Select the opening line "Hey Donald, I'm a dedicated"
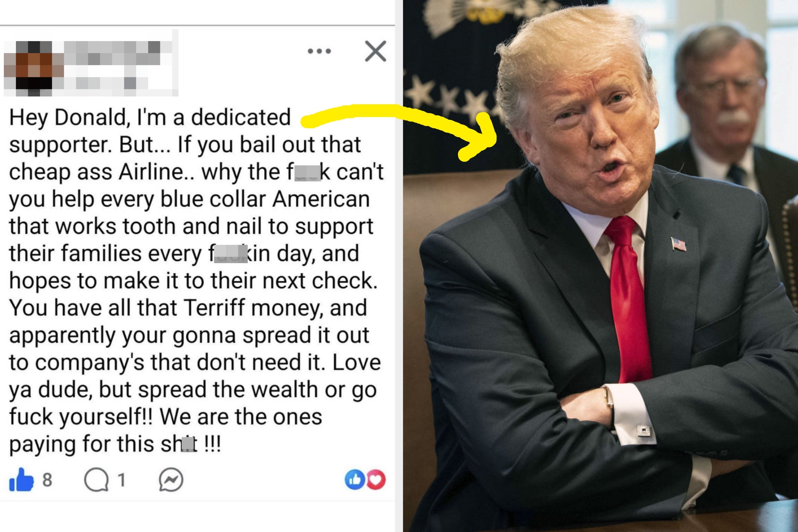The height and width of the screenshot is (532, 798). (150, 117)
